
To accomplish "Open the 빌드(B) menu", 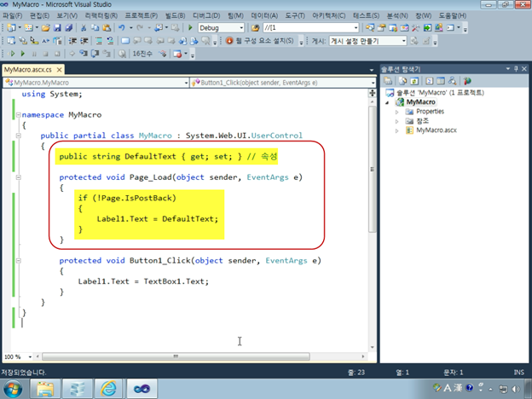I will point(175,15).
